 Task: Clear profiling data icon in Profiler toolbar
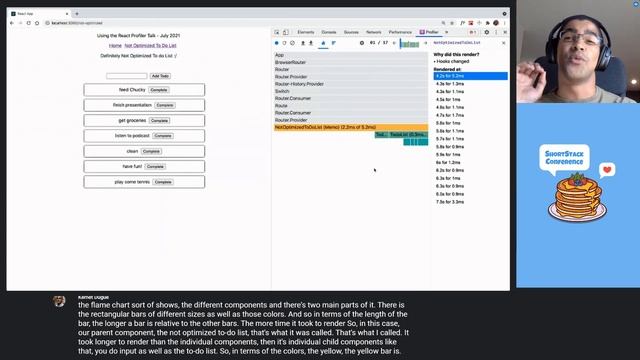(292, 43)
